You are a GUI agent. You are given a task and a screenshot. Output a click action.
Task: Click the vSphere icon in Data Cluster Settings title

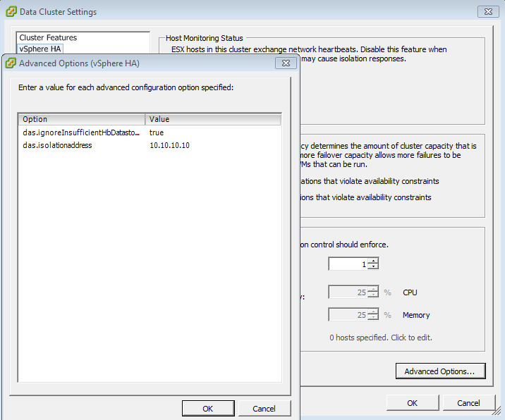tap(11, 12)
